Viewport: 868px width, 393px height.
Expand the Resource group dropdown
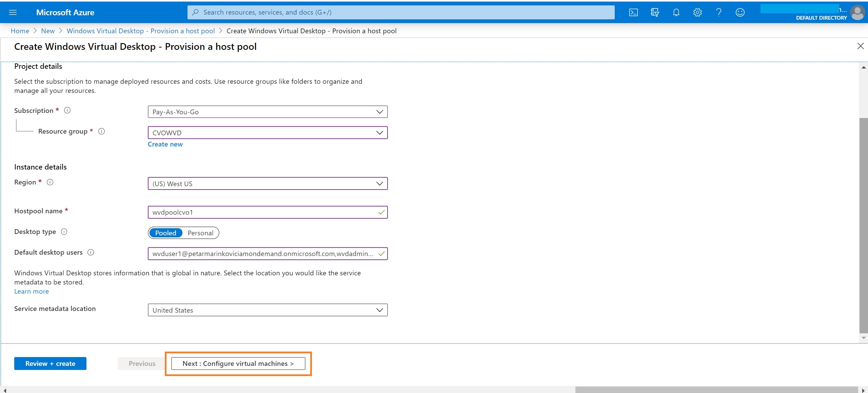[x=268, y=133]
